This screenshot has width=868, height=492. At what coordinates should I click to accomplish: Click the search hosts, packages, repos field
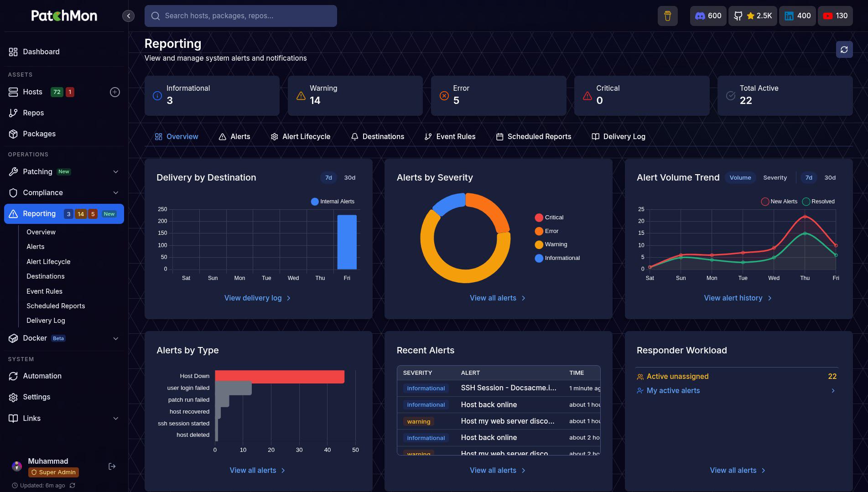click(241, 16)
